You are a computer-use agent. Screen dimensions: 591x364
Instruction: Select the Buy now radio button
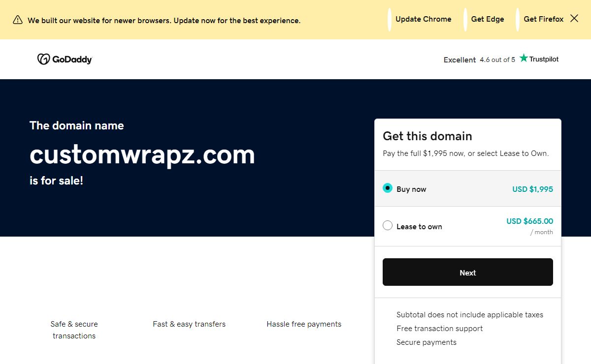(388, 188)
